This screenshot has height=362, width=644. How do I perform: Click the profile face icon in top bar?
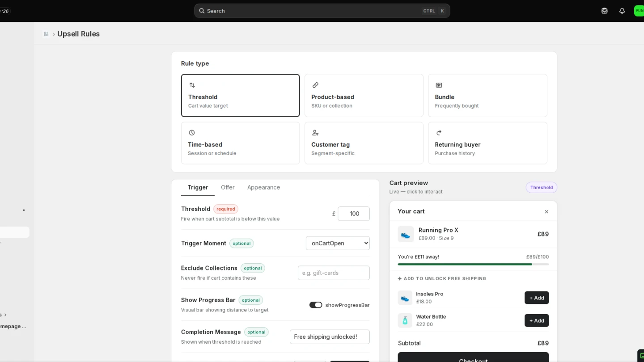(x=605, y=11)
